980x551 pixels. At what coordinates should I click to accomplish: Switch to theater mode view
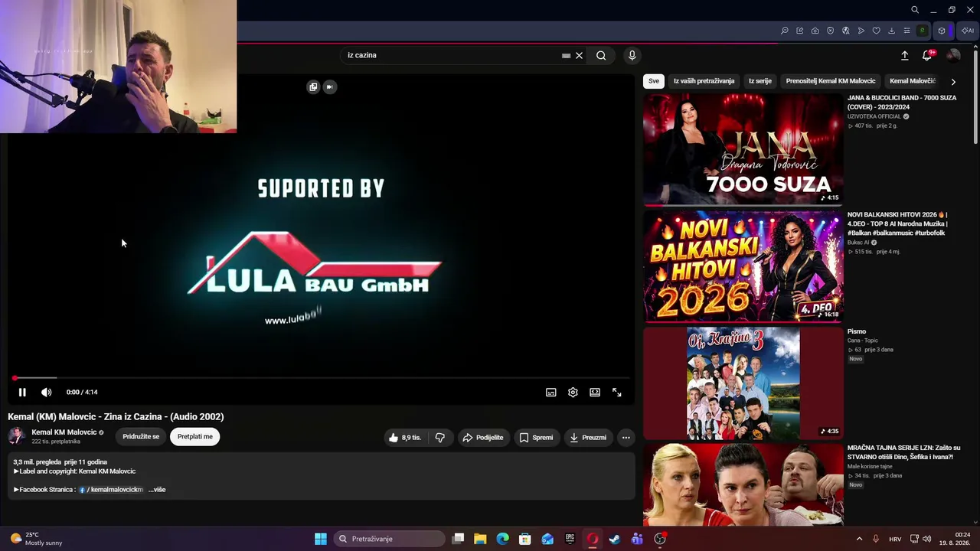pos(595,393)
